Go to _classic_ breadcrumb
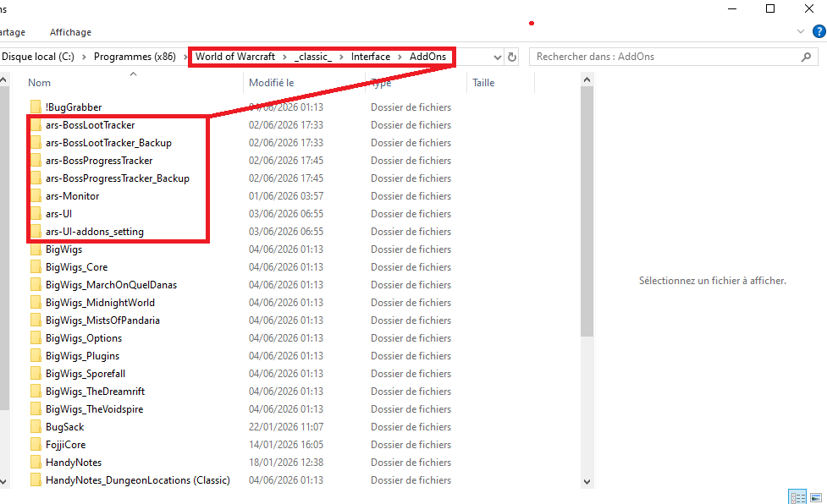This screenshot has height=504, width=827. (x=313, y=57)
